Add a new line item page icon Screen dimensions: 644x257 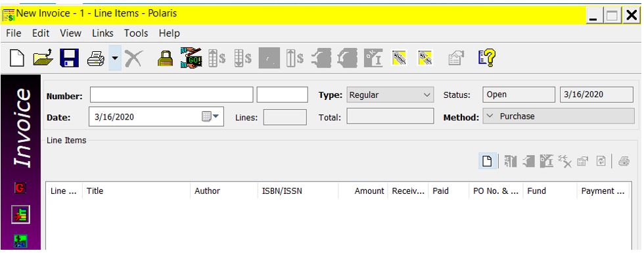click(488, 161)
